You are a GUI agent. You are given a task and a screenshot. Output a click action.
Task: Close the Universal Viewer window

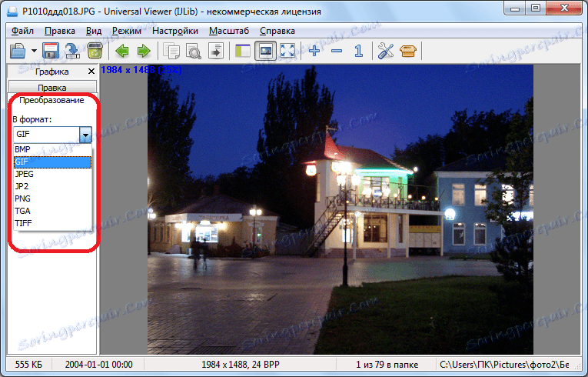[564, 8]
